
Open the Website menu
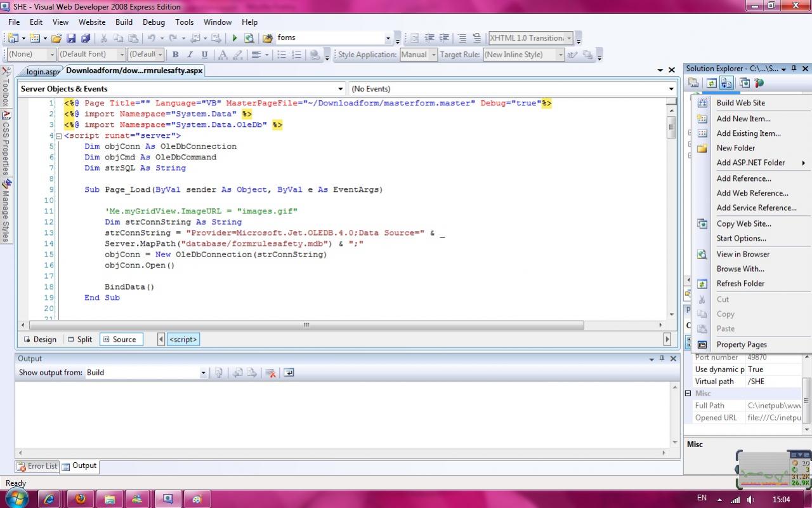click(92, 22)
